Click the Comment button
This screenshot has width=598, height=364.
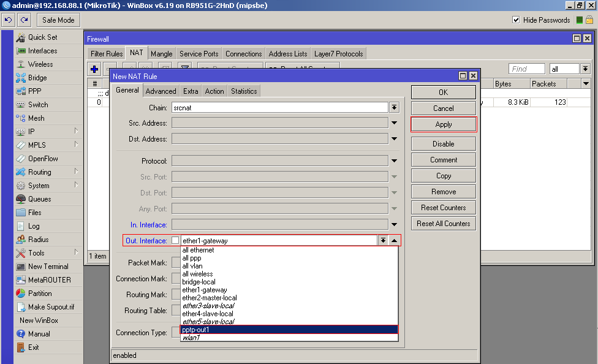tap(444, 160)
